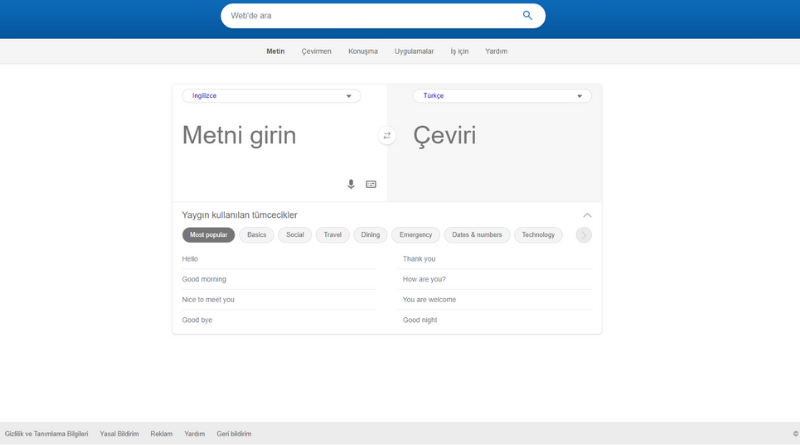Open the Geri bildirim footer link
The width and height of the screenshot is (800, 445).
(x=234, y=434)
